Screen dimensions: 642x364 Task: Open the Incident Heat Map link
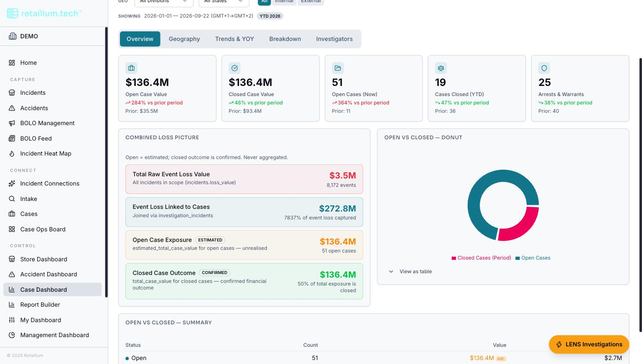click(x=52, y=153)
